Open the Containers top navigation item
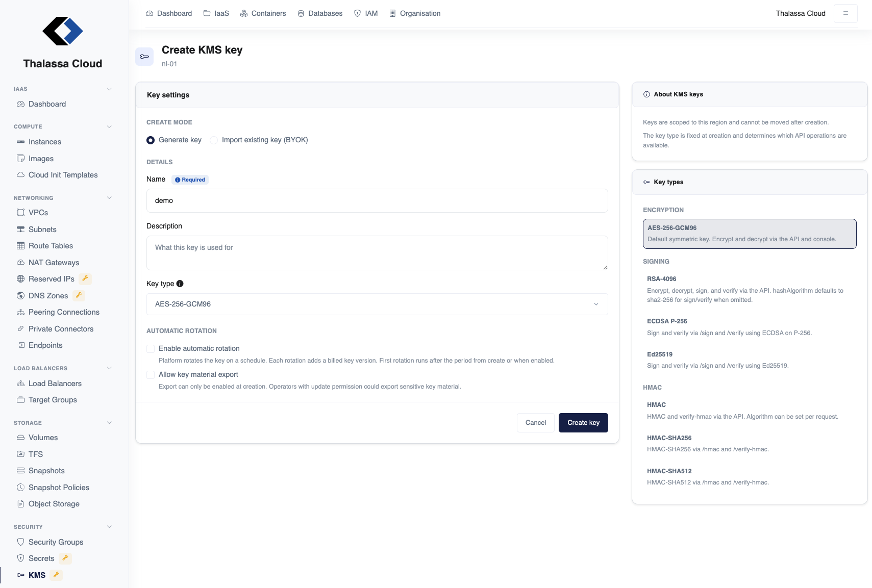The width and height of the screenshot is (872, 588). tap(263, 13)
